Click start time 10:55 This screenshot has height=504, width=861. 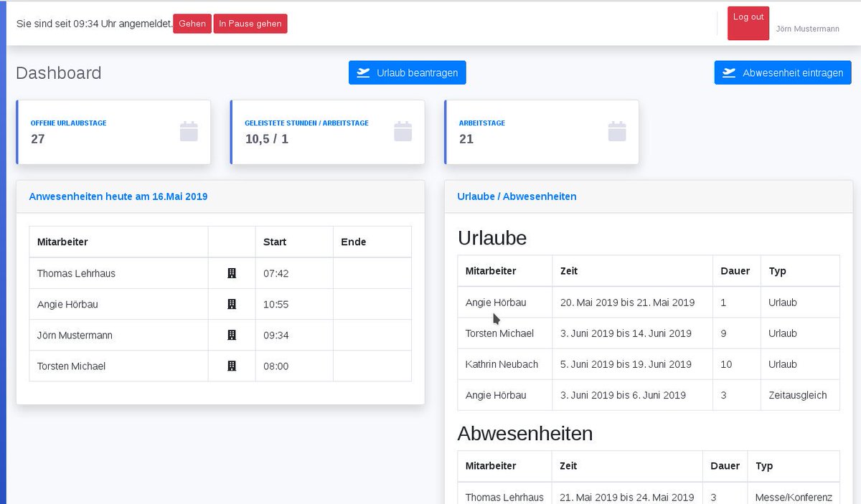[276, 304]
